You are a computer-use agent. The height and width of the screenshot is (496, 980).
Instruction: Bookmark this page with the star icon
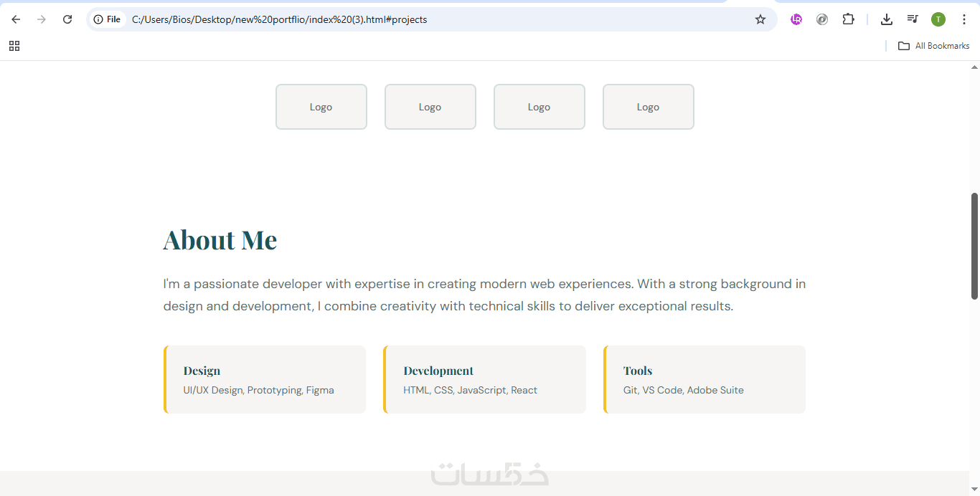coord(760,19)
